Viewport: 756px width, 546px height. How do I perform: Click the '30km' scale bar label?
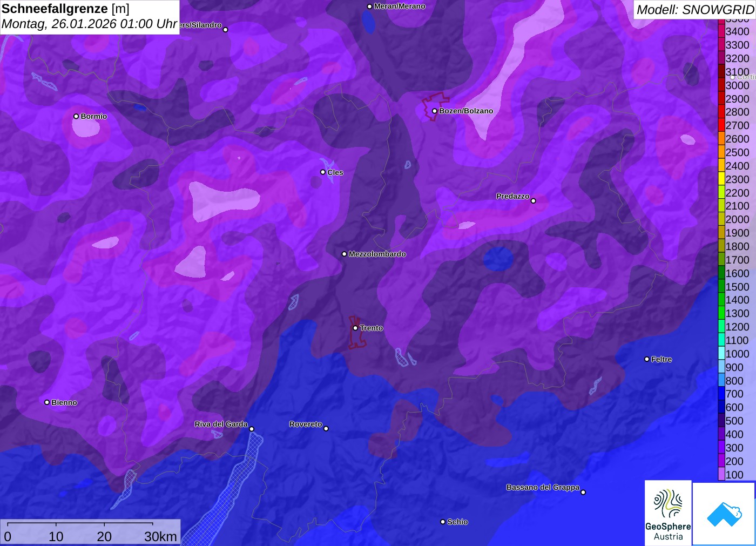tap(160, 537)
